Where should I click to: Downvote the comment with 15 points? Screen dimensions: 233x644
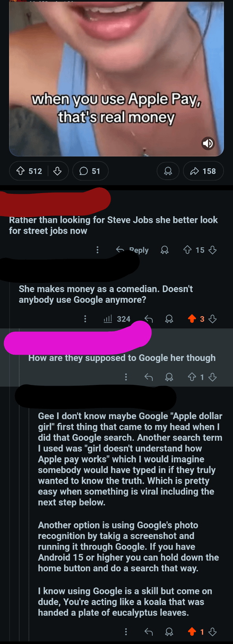[213, 250]
